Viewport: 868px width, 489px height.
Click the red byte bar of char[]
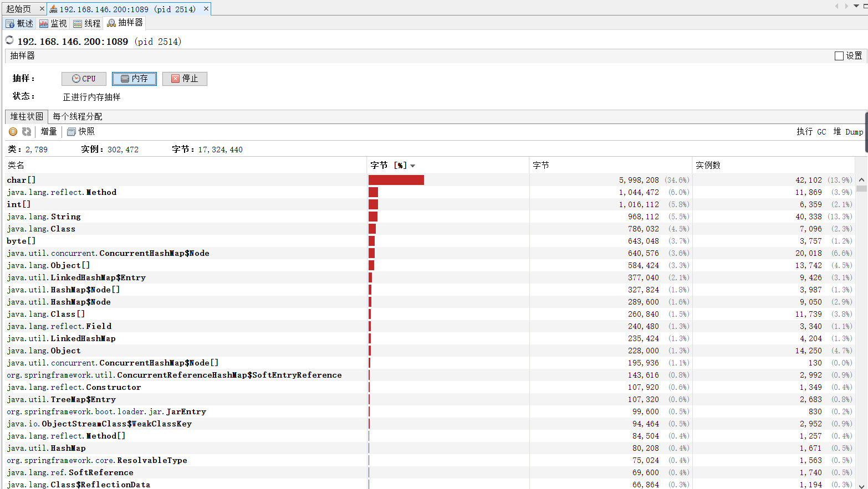tap(396, 180)
